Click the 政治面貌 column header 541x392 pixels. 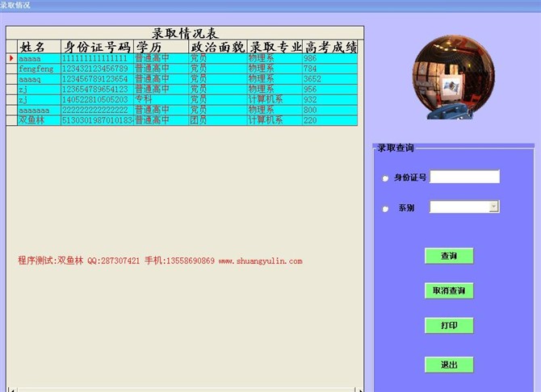coord(217,47)
